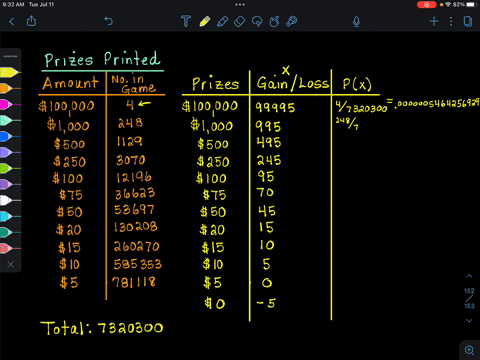Start audio recording with microphone
The height and width of the screenshot is (360, 480).
pyautogui.click(x=356, y=22)
